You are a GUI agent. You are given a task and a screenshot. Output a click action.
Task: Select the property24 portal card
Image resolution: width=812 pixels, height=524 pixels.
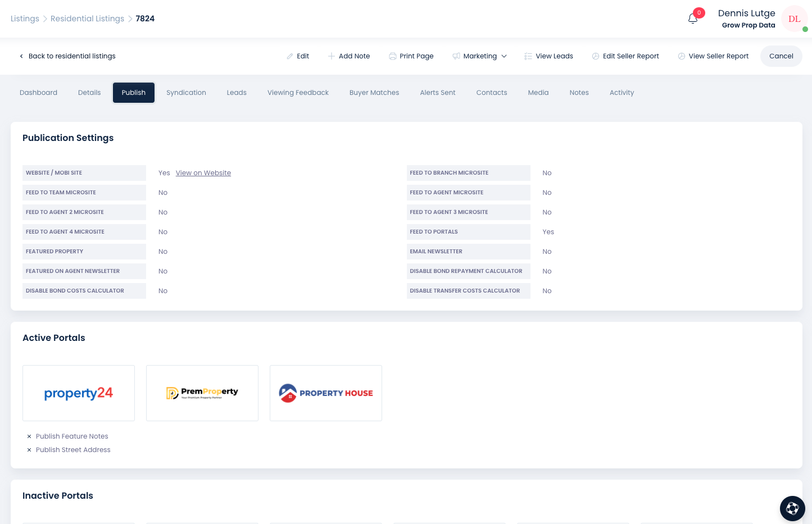click(x=79, y=393)
